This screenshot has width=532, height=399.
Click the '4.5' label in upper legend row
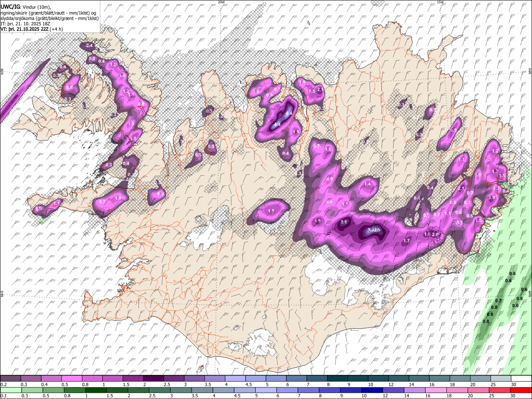coord(249,384)
